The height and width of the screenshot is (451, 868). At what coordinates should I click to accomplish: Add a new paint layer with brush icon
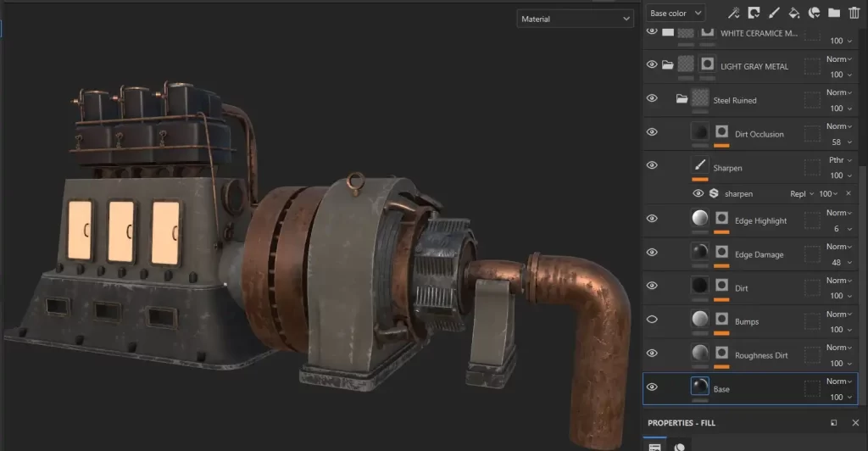pos(773,13)
